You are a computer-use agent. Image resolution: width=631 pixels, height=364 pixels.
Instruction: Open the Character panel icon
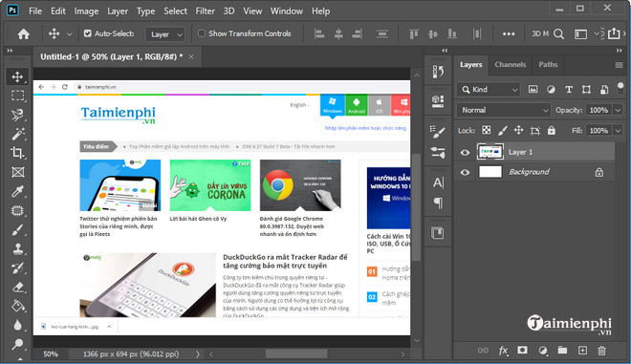(x=438, y=183)
